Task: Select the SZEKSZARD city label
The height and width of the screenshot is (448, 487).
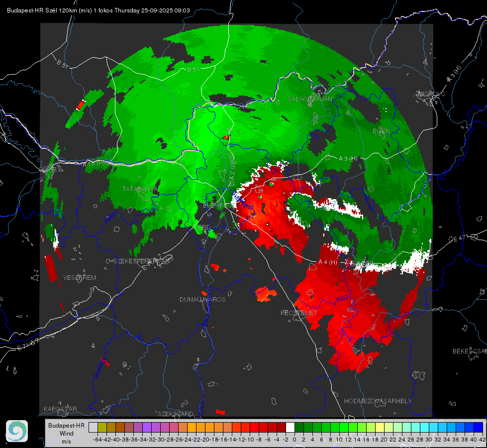Action: click(176, 414)
